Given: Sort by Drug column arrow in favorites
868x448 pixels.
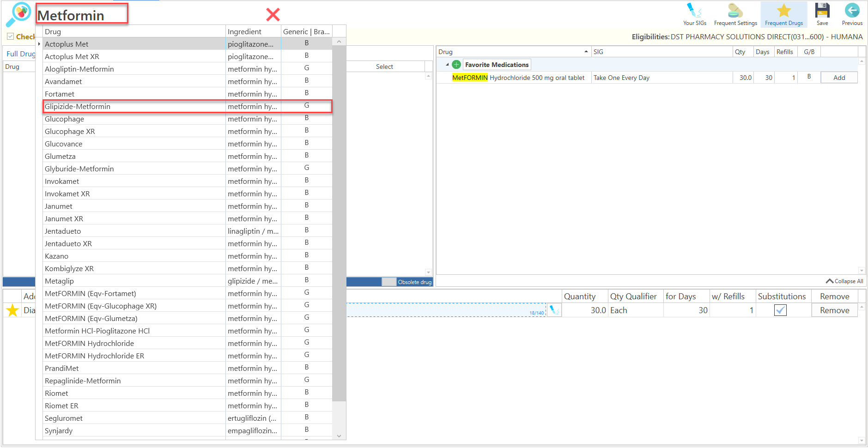Looking at the screenshot, I should [586, 52].
